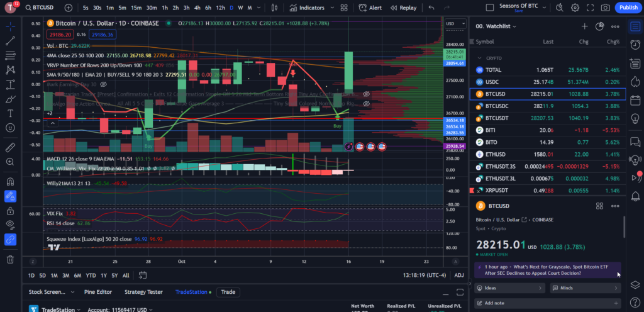
Task: Open the alerts panel clock icon in the sidebar
Action: (x=635, y=44)
